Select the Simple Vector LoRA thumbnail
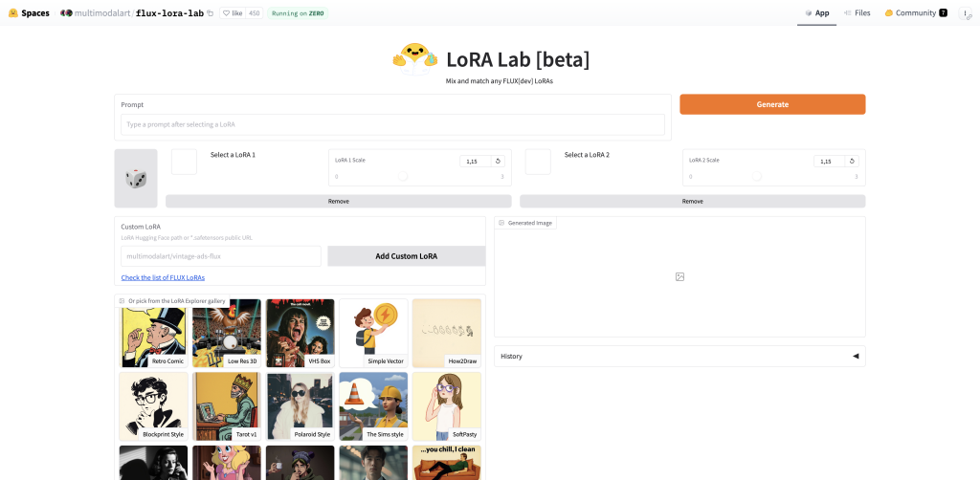Image resolution: width=980 pixels, height=480 pixels. [373, 333]
